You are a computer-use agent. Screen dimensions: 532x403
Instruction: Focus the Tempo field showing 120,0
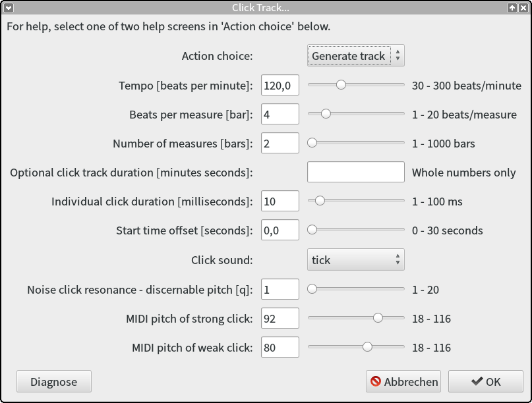[x=280, y=85]
